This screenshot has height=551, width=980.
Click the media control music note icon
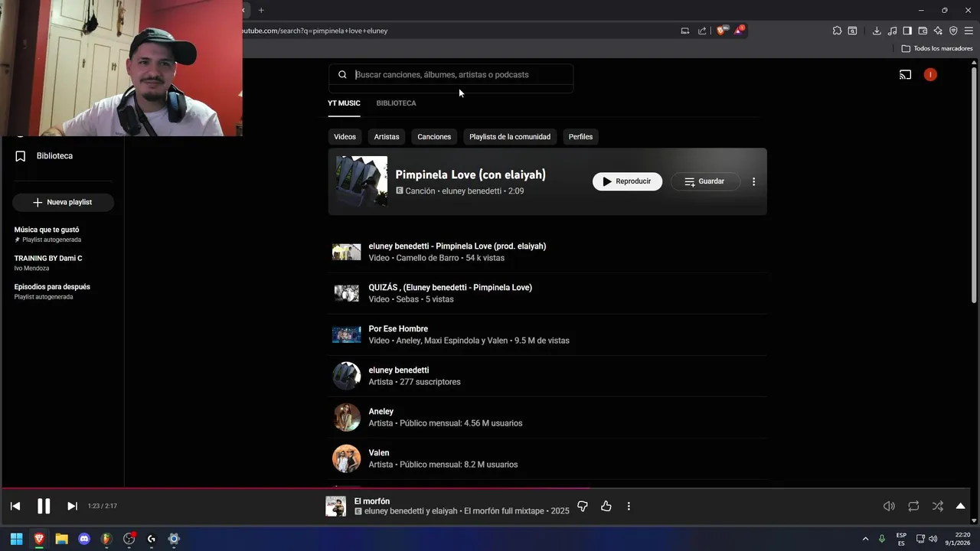[x=892, y=31]
